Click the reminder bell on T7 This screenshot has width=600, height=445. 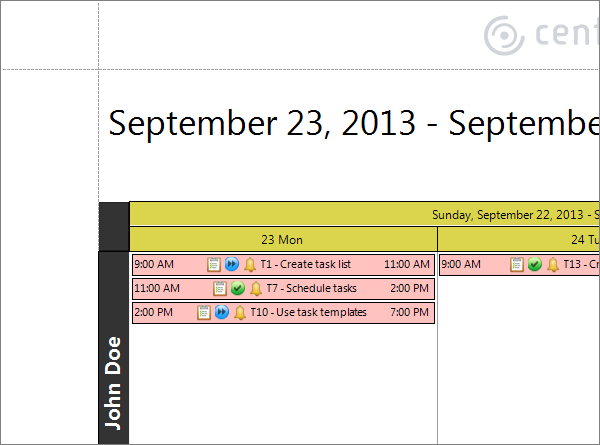click(x=256, y=288)
